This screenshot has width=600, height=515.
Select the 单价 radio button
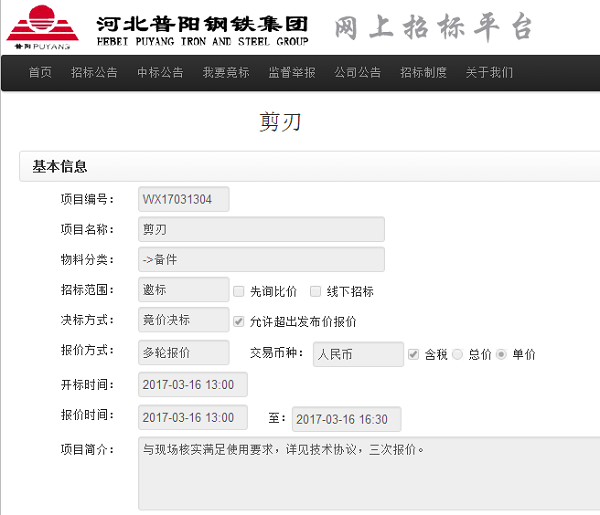pyautogui.click(x=502, y=354)
